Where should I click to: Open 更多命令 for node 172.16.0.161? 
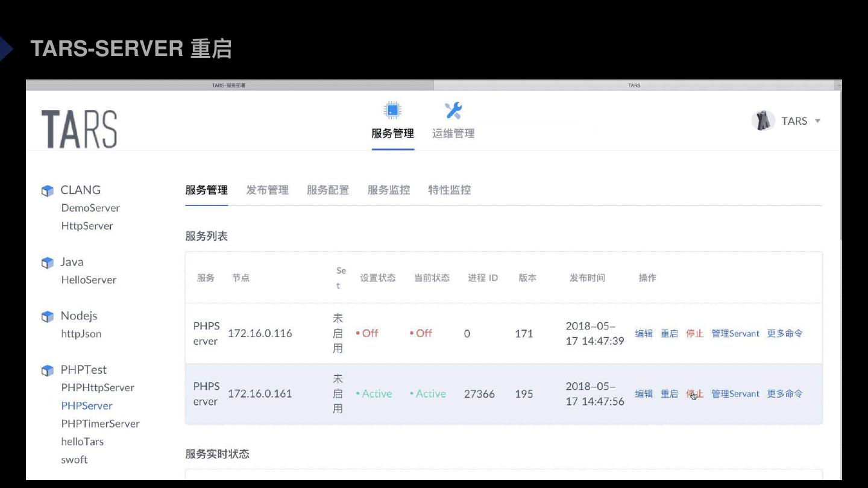point(784,394)
